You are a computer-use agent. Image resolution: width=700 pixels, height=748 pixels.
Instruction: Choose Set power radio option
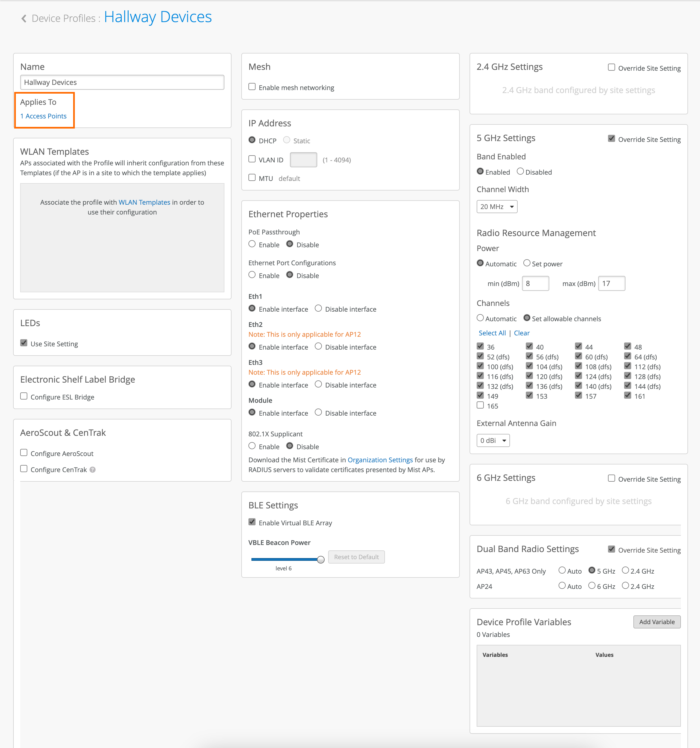tap(527, 263)
